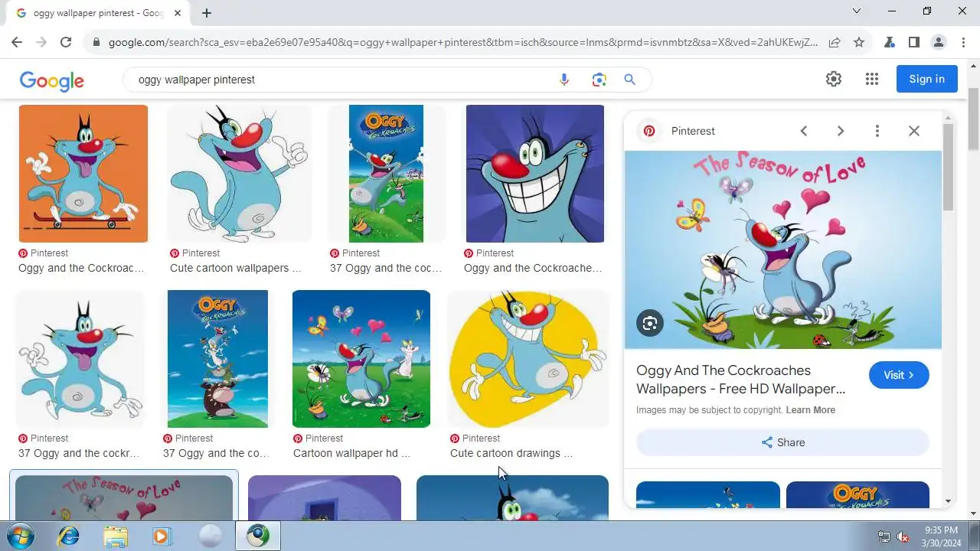The height and width of the screenshot is (551, 980).
Task: Search by voice microphone icon
Action: (564, 80)
